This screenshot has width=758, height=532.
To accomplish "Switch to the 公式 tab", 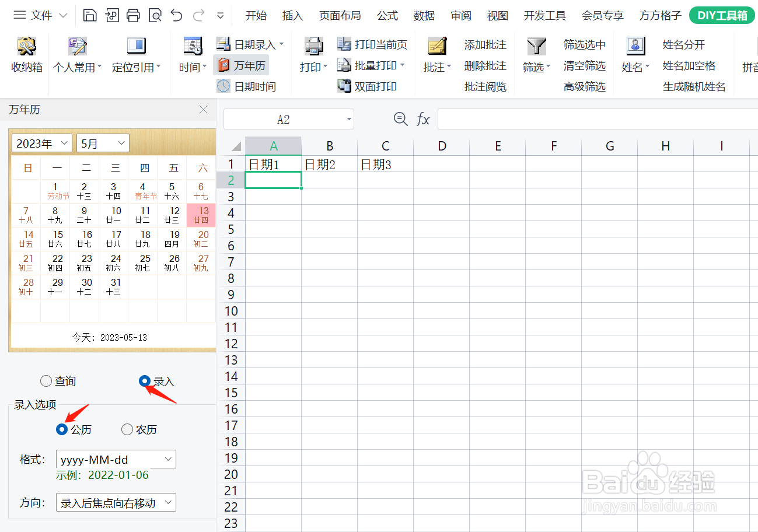I will coord(387,16).
